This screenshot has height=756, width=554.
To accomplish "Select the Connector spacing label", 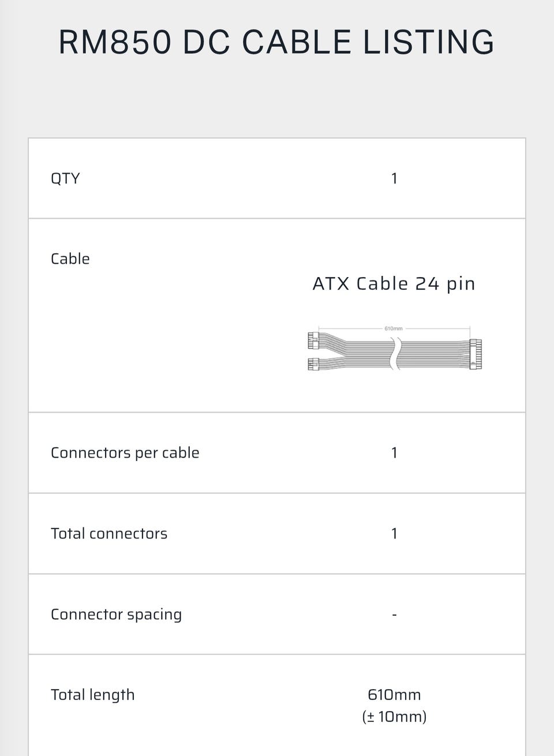I will point(116,615).
